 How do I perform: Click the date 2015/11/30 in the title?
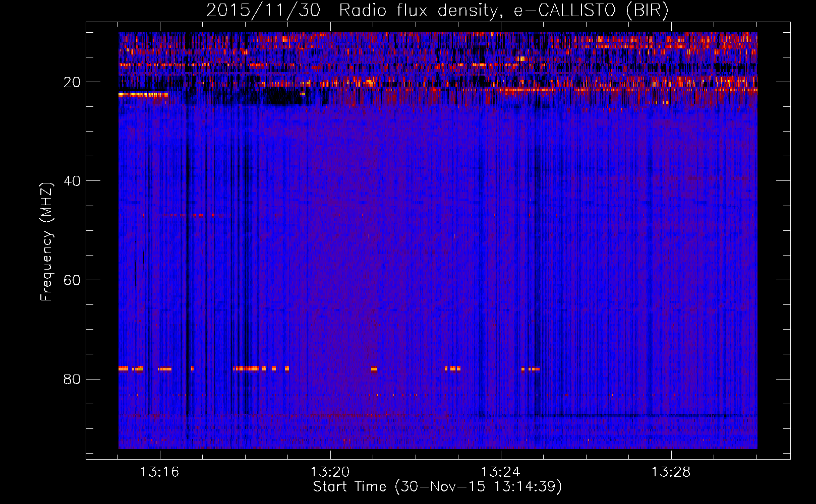click(x=263, y=11)
